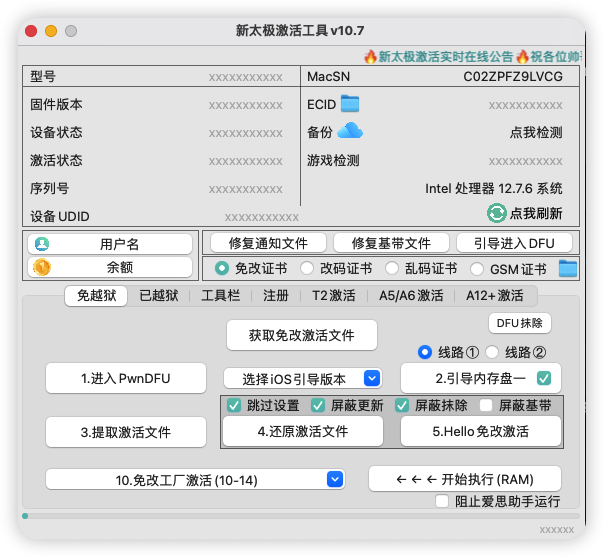The image size is (604, 557).
Task: Open the 注册 tab
Action: point(276,296)
